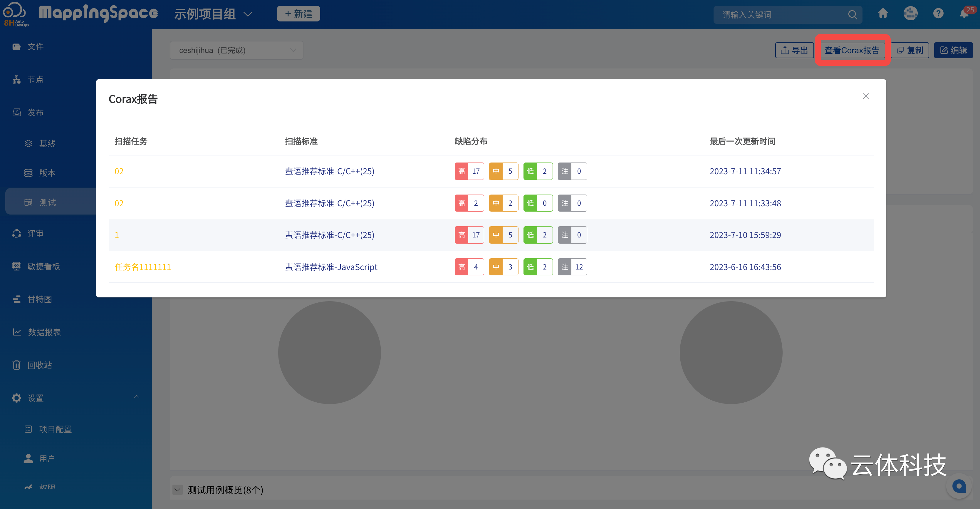This screenshot has height=509, width=980.
Task: Click timestamp 2023-7-11 11:34:57
Action: 745,171
